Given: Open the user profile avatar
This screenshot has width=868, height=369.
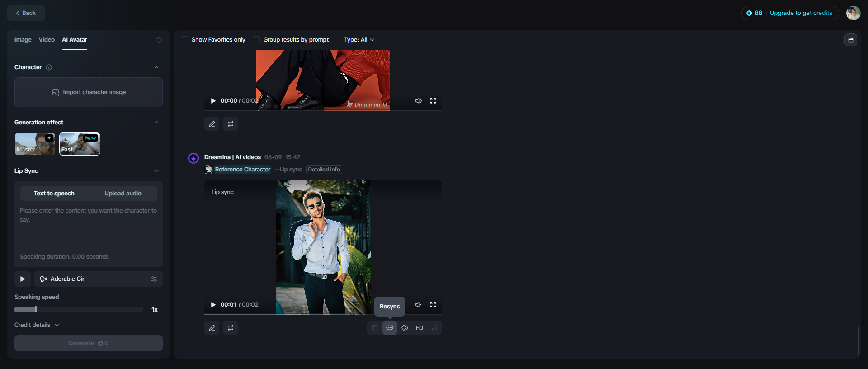Looking at the screenshot, I should tap(854, 13).
